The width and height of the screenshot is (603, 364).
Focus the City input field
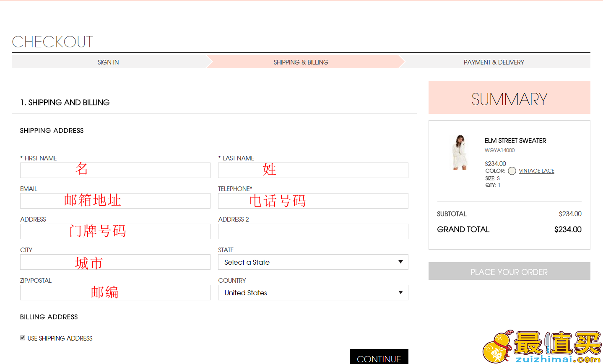[115, 262]
